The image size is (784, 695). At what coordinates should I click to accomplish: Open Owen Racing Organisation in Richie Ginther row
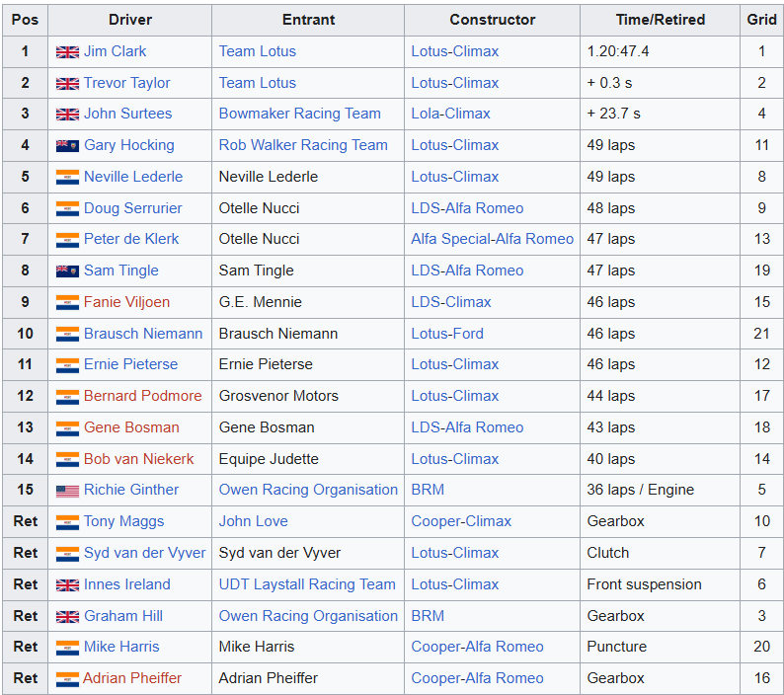tap(308, 490)
